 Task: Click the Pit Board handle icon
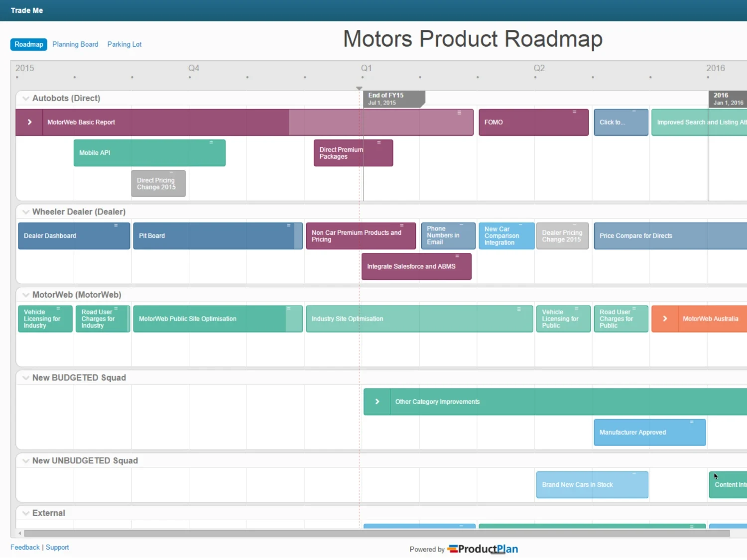(288, 225)
